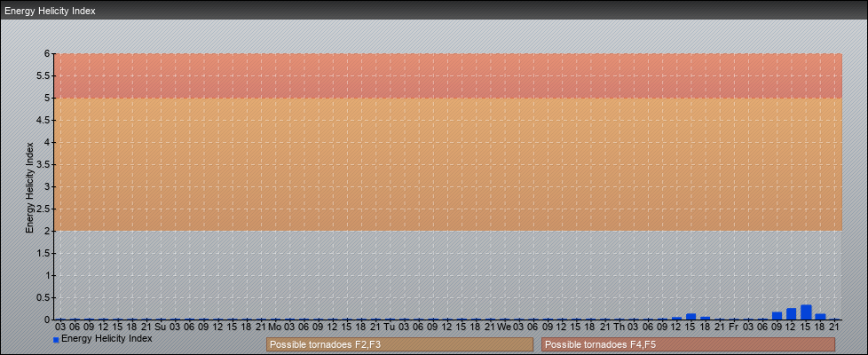This screenshot has height=355, width=868.
Task: Click the vertical Energy Helicity Index axis title
Action: [30, 187]
